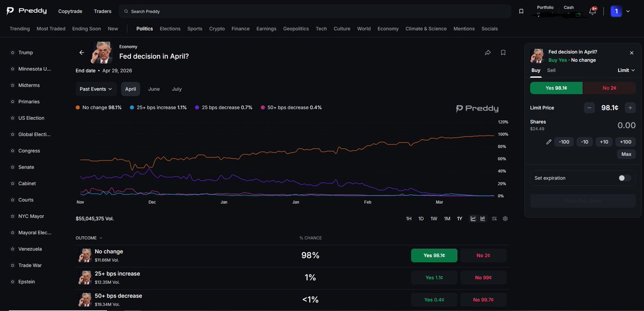Open chart settings gear

(x=505, y=219)
